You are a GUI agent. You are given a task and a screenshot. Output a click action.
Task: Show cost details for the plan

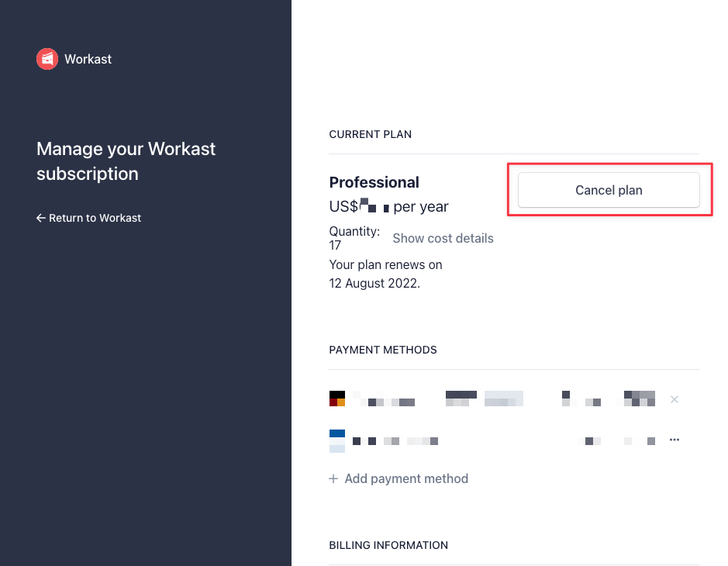click(x=443, y=238)
